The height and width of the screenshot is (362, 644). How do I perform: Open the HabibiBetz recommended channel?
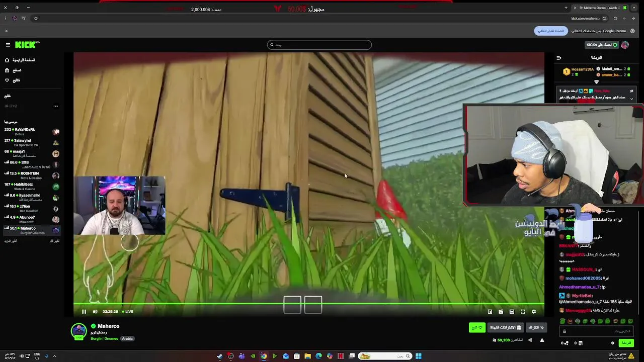click(31, 187)
